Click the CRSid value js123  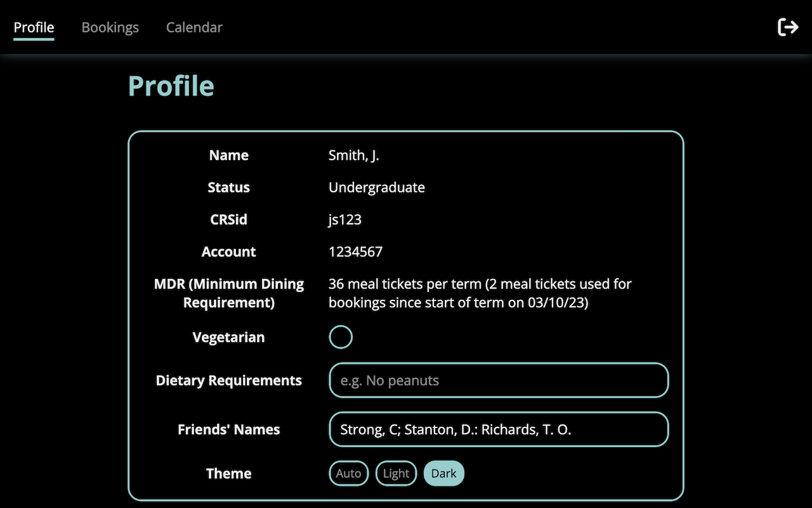click(345, 220)
